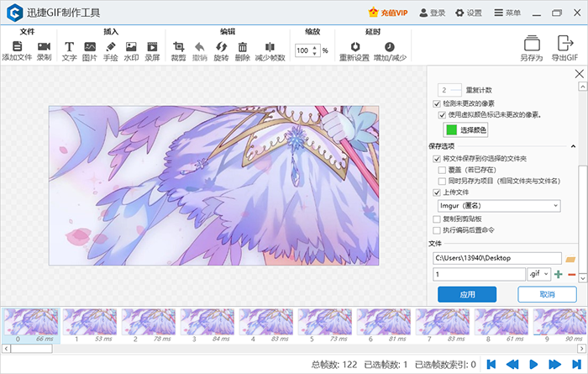Click the green 选择颜色 color swatch
This screenshot has height=374, width=588.
451,130
